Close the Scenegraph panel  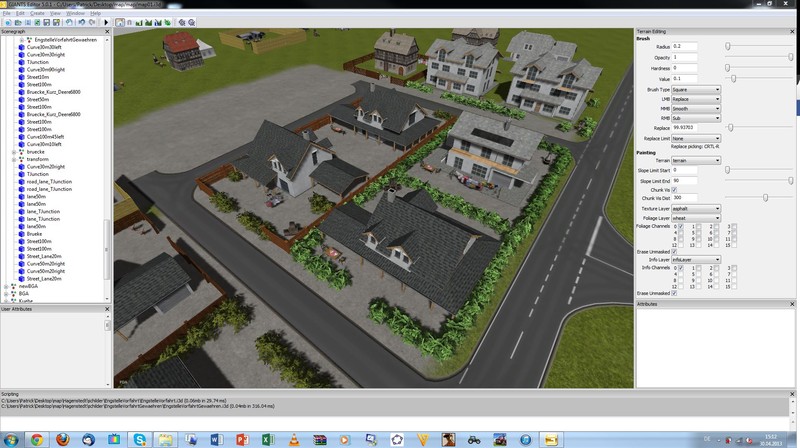point(107,32)
